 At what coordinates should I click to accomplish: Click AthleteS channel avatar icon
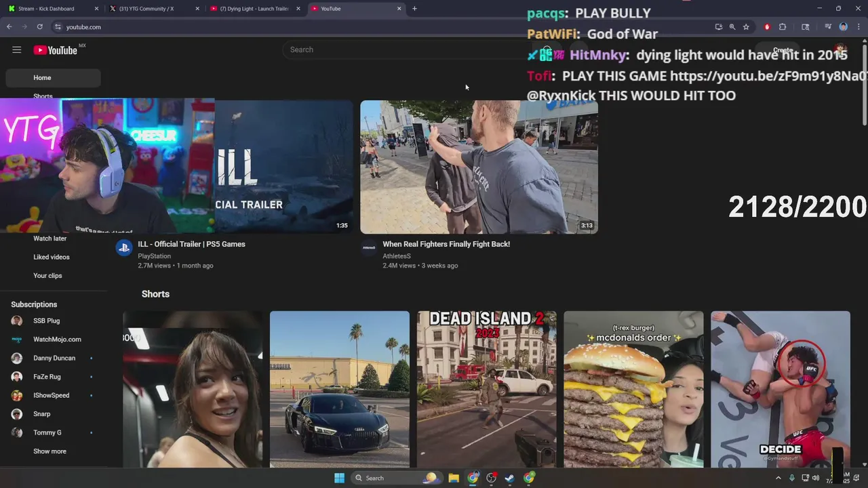coord(368,248)
